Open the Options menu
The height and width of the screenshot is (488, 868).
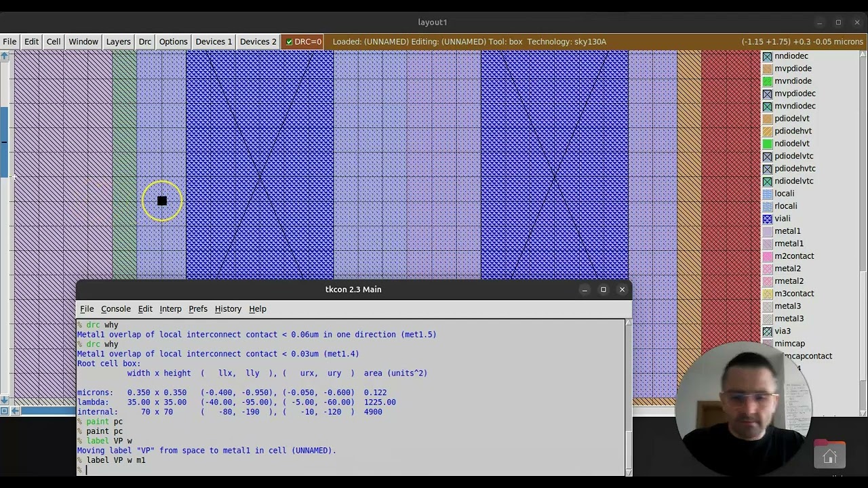coord(173,42)
